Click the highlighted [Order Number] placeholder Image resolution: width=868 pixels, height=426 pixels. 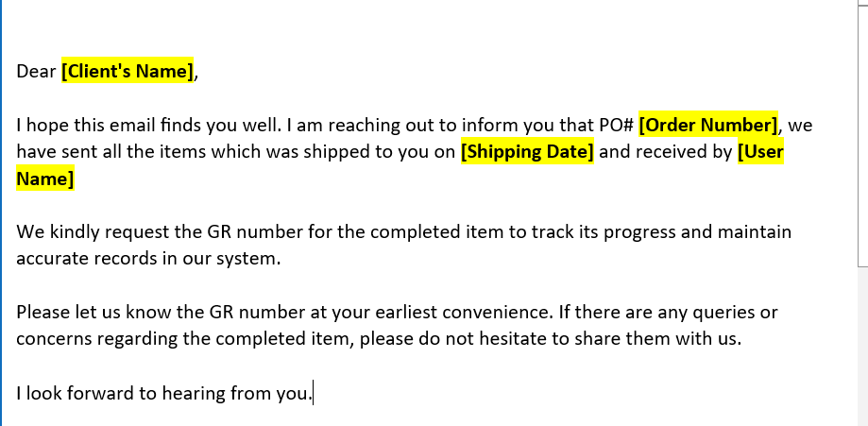coord(708,126)
